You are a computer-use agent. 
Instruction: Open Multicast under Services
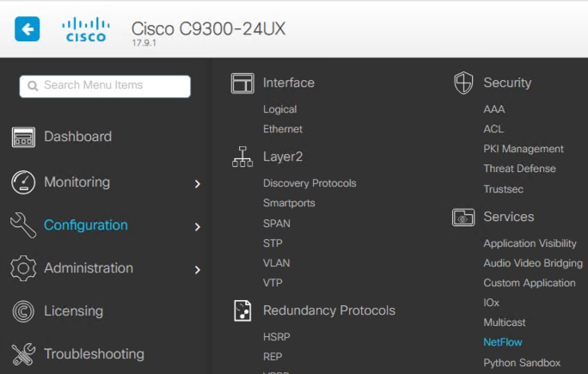pos(505,322)
